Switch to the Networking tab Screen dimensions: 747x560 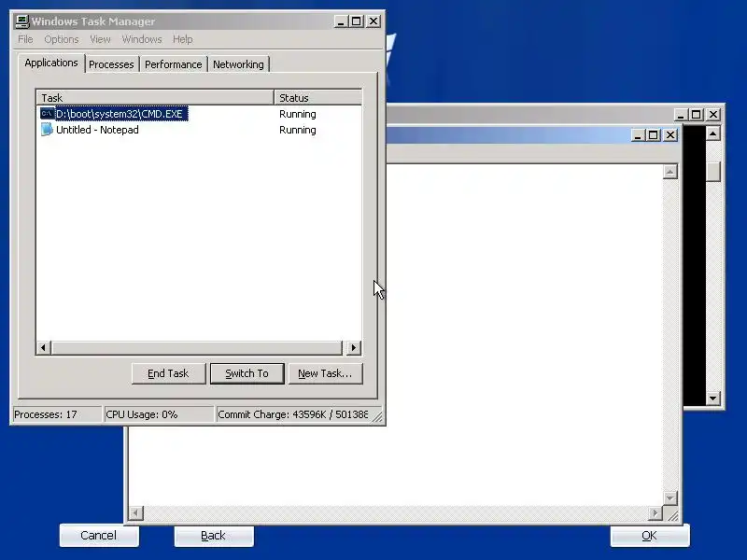pyautogui.click(x=238, y=64)
